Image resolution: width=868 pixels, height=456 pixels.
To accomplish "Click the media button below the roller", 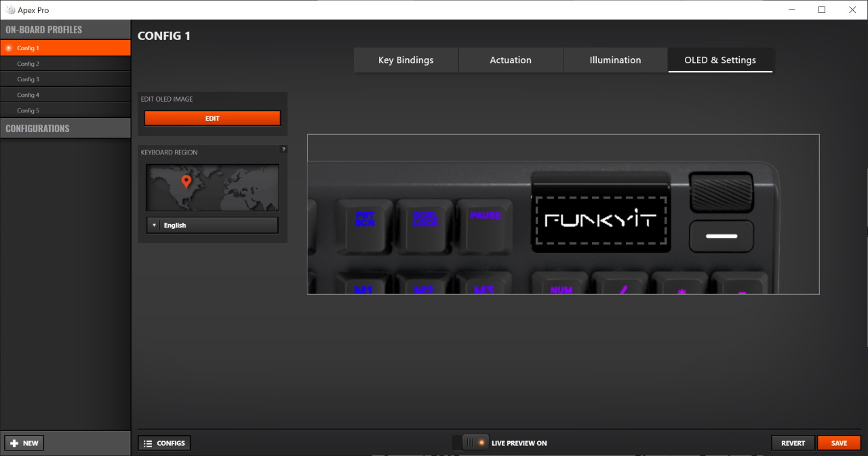I will 721,236.
